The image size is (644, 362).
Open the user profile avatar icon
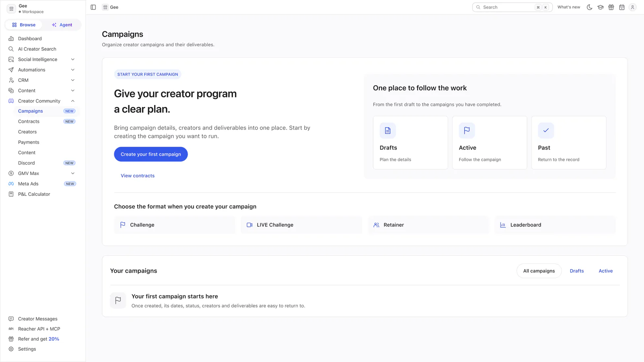tap(632, 7)
